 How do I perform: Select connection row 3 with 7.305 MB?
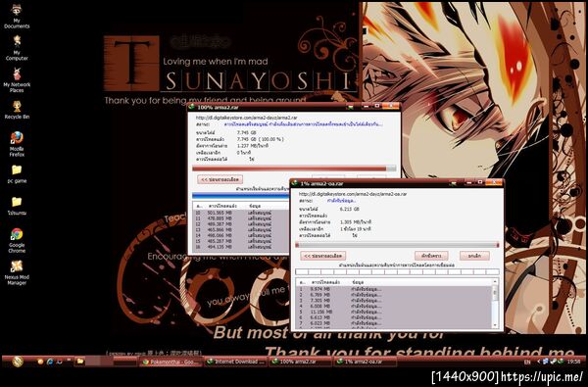[393, 301]
